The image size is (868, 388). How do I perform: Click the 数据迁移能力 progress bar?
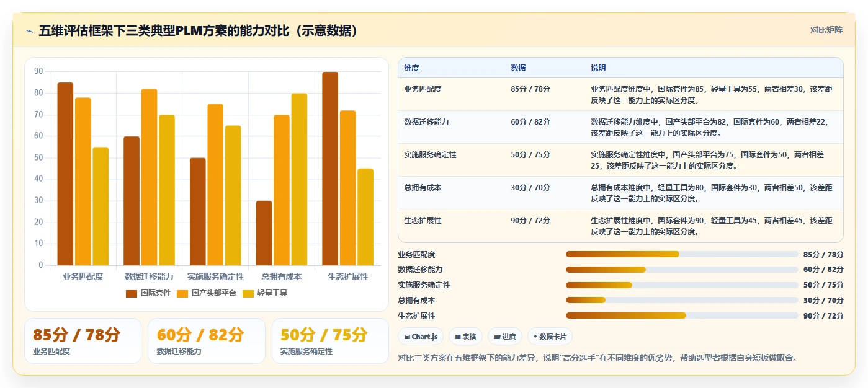click(682, 270)
